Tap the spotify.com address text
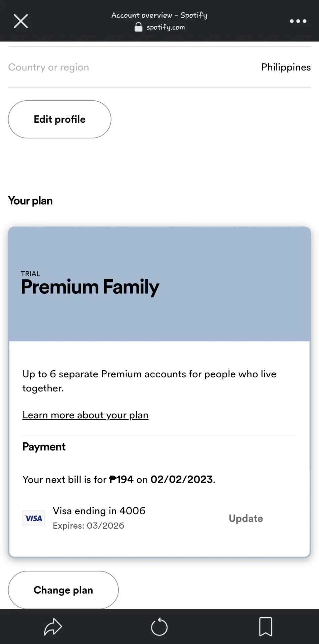The height and width of the screenshot is (644, 319). [x=166, y=28]
